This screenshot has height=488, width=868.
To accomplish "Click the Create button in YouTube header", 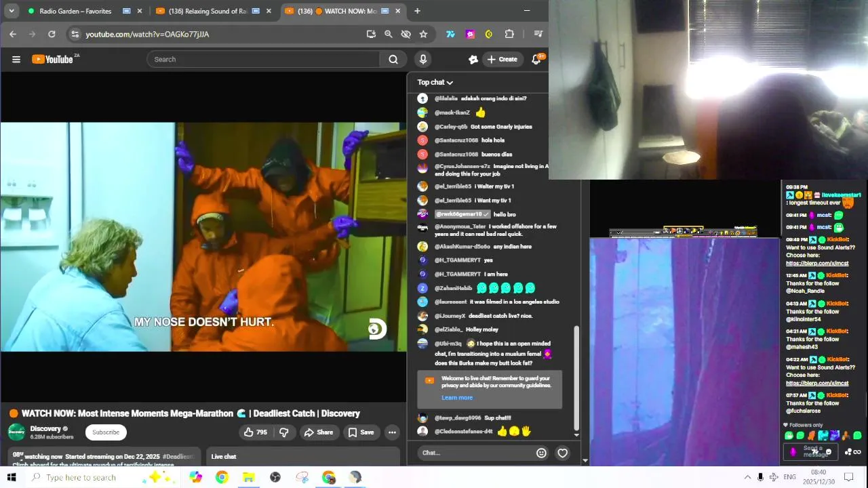I will [x=502, y=59].
